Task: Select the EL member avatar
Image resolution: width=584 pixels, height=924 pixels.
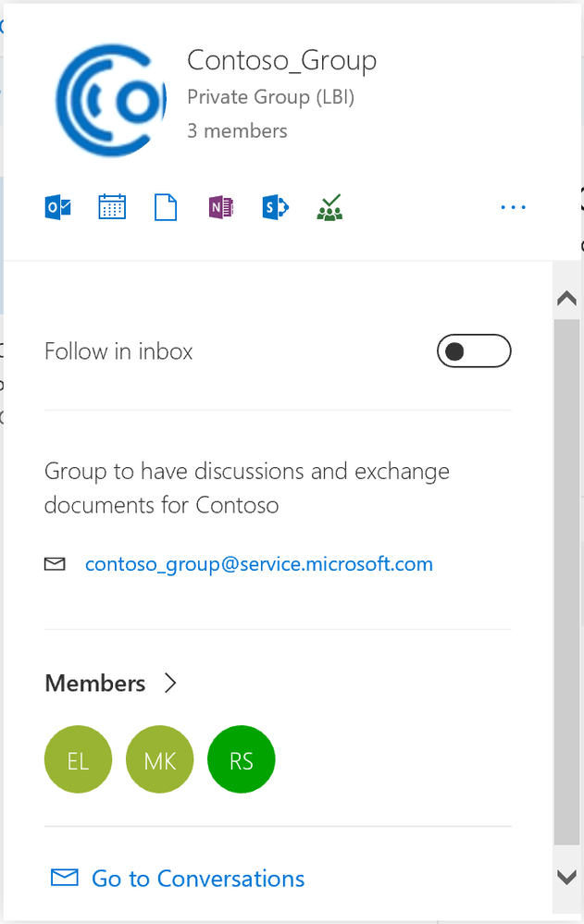Action: tap(78, 760)
